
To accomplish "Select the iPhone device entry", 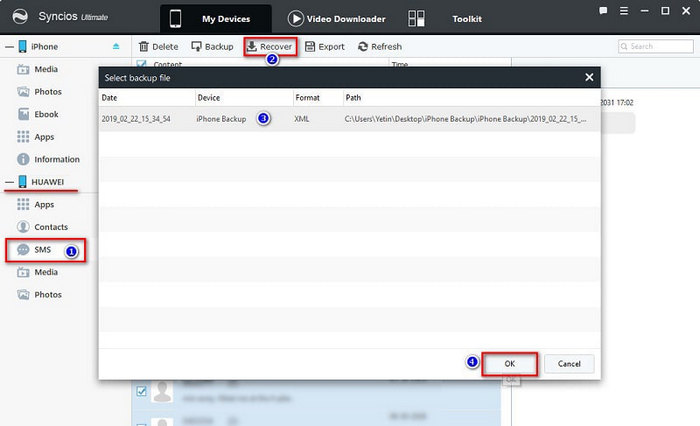I will tap(39, 46).
